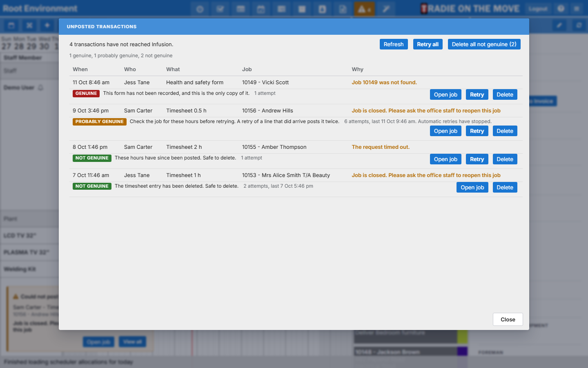Click 'Job 10149 was not found.' message
Image resolution: width=588 pixels, height=368 pixels.
click(384, 82)
